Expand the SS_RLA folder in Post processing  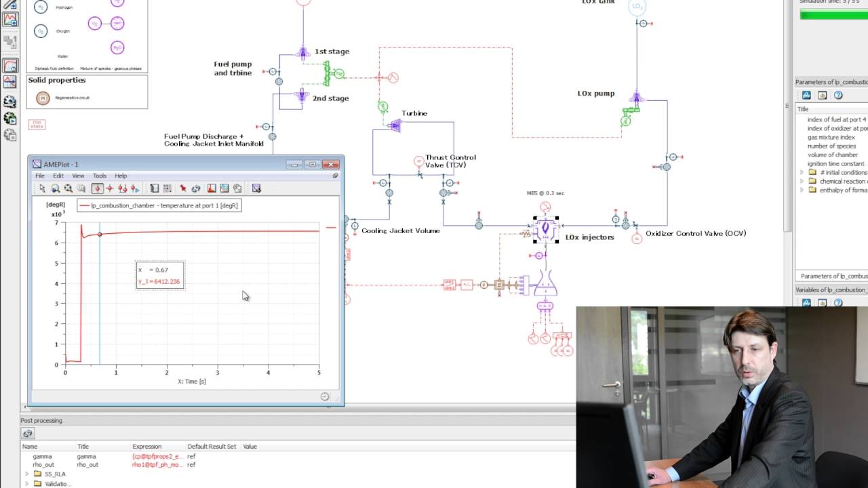[27, 474]
